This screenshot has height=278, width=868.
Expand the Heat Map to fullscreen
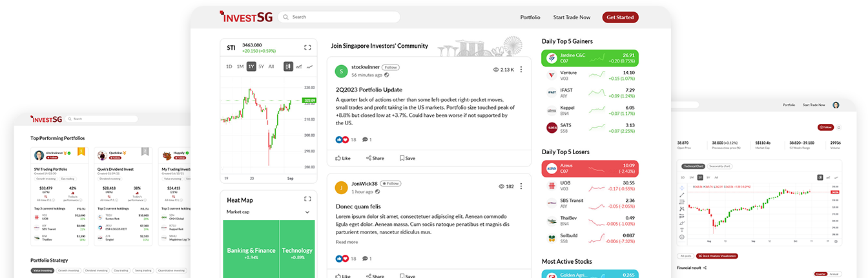click(x=307, y=199)
